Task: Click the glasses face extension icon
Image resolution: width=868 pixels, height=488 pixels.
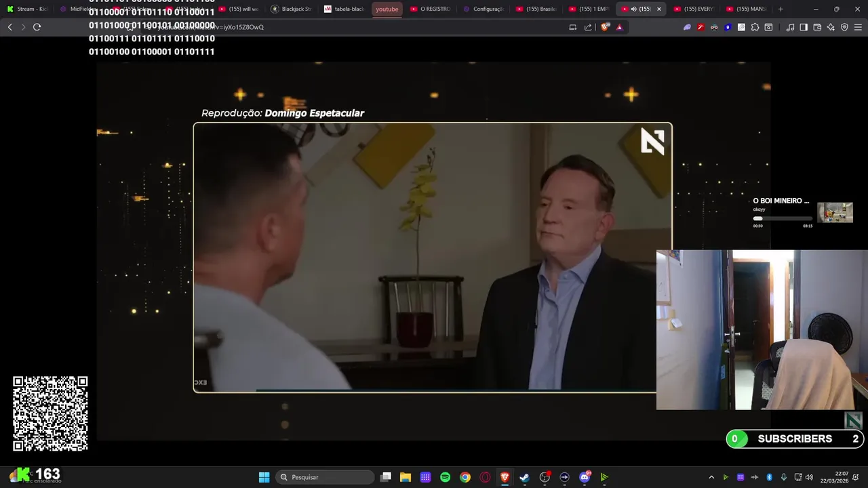Action: coord(714,27)
